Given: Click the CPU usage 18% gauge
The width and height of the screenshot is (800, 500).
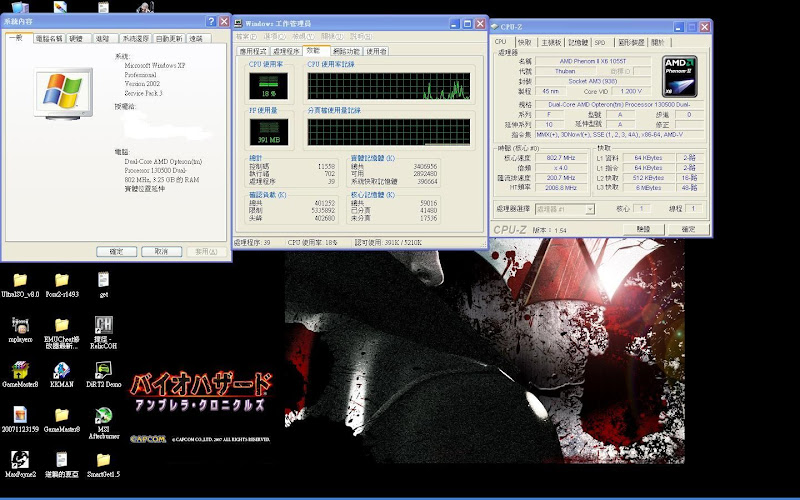Looking at the screenshot, I should pyautogui.click(x=268, y=86).
